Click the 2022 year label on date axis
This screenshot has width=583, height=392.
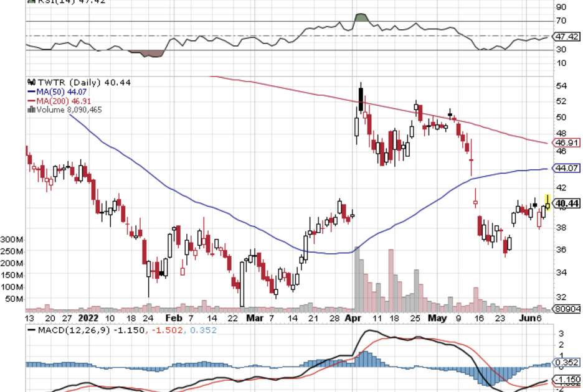94,317
